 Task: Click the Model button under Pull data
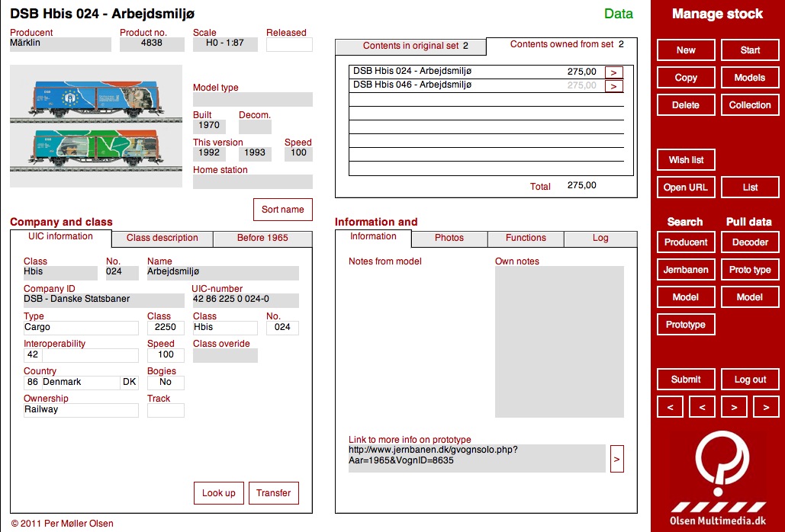[x=750, y=297]
